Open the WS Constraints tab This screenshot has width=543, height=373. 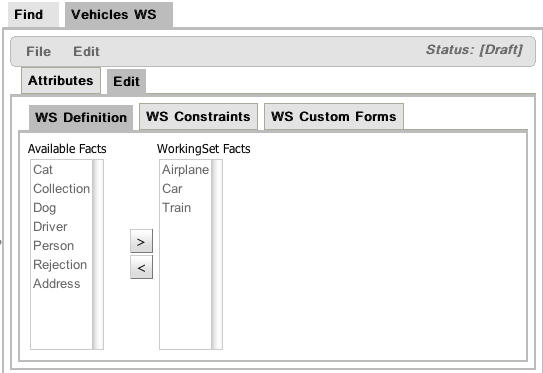click(198, 117)
